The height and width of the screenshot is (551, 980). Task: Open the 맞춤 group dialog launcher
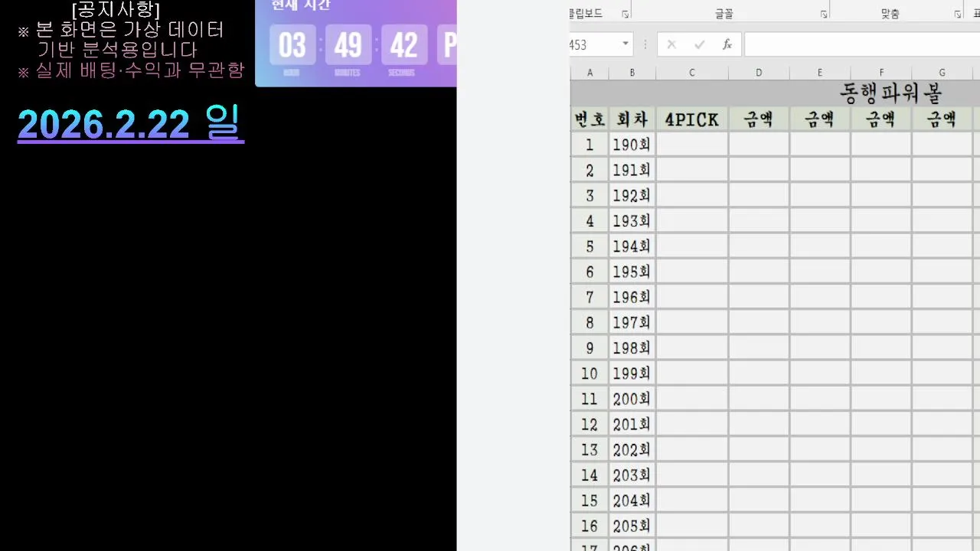tap(957, 15)
